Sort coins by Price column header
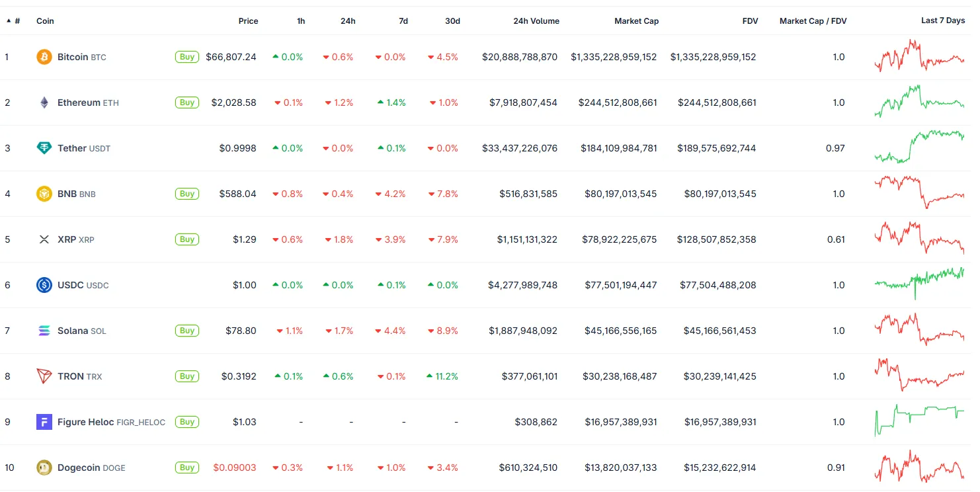 coord(248,21)
